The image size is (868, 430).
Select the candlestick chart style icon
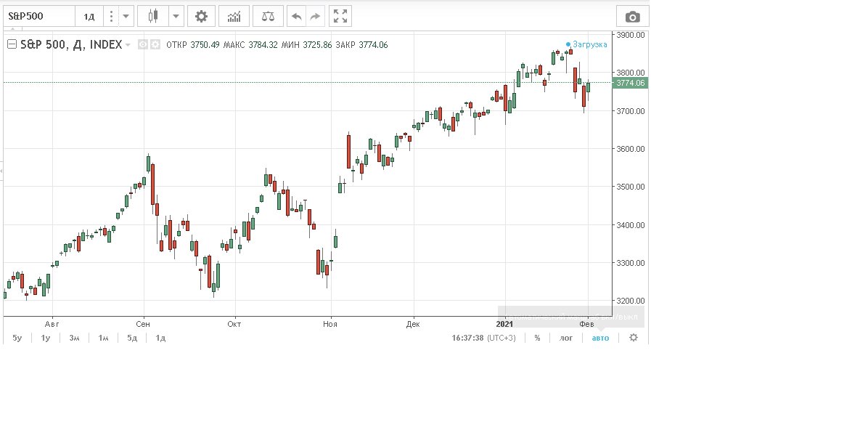(x=153, y=17)
